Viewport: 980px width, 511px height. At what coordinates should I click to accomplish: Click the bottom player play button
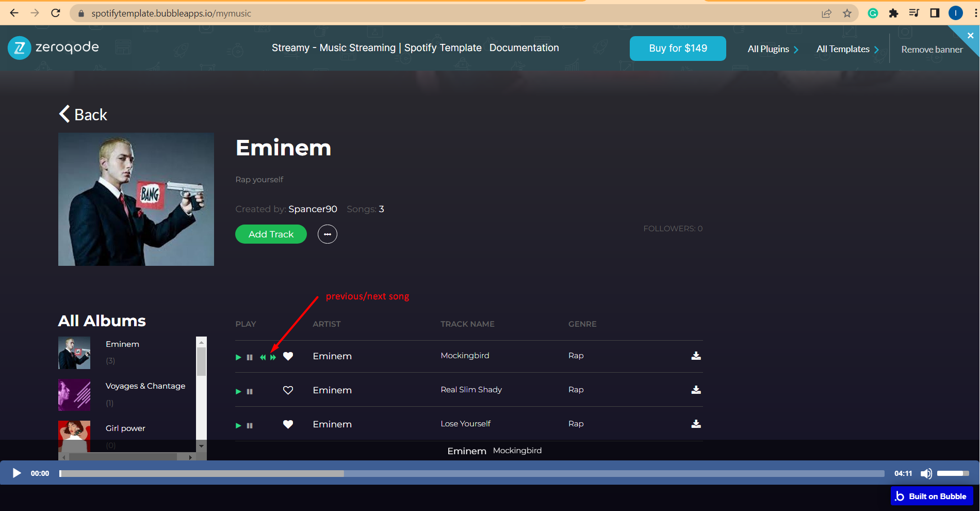pos(17,473)
